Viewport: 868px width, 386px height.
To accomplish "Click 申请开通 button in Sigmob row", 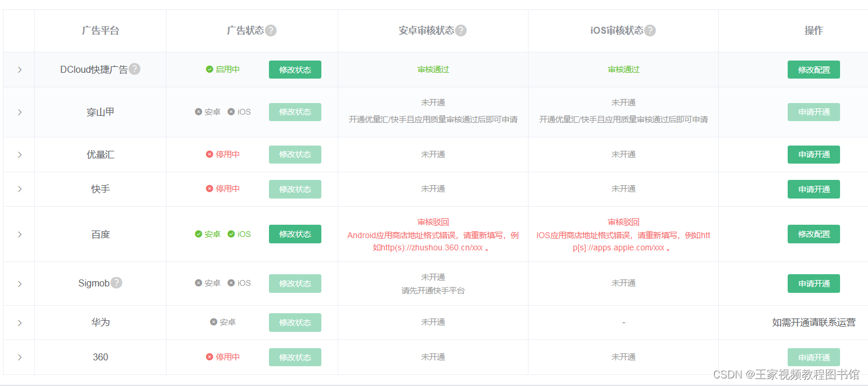I will (x=814, y=284).
